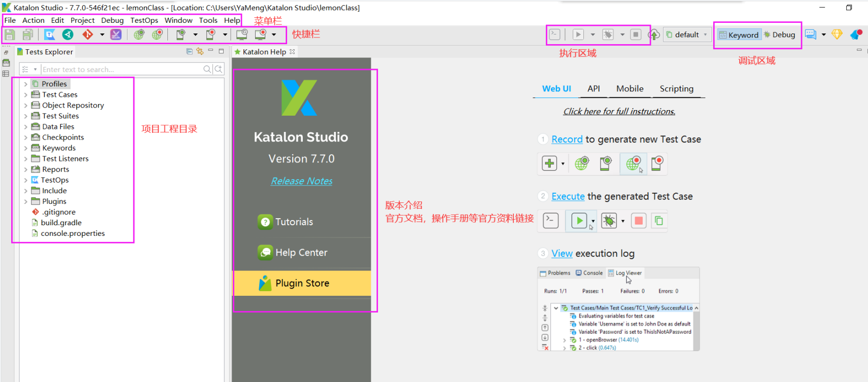Click the Git icon in the toolbar
Viewport: 868px width, 382px height.
(x=88, y=34)
